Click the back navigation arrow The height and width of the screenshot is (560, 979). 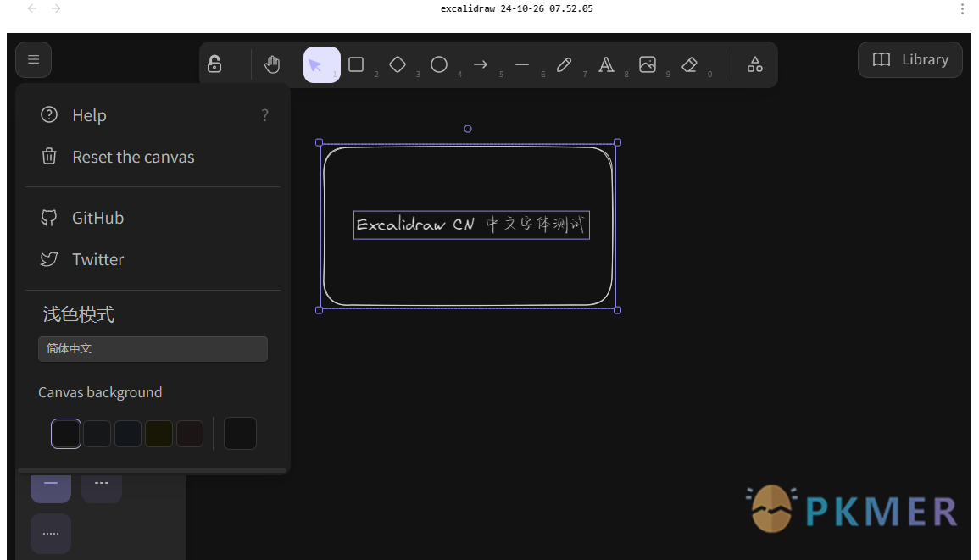pyautogui.click(x=32, y=8)
